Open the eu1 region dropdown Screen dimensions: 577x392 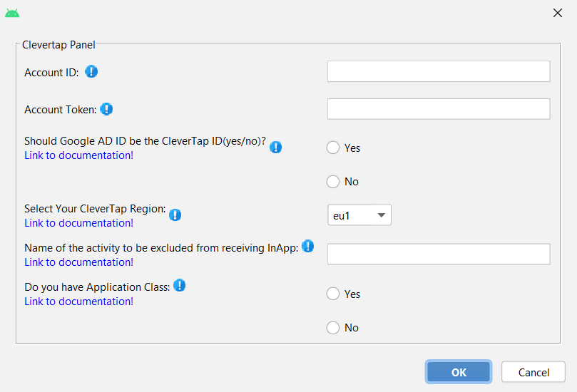point(359,215)
